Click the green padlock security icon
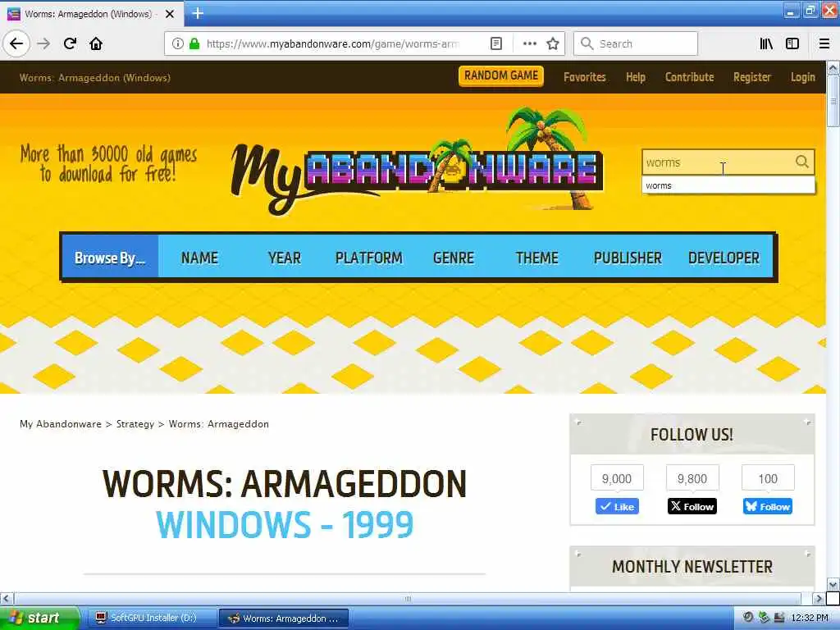 point(194,43)
